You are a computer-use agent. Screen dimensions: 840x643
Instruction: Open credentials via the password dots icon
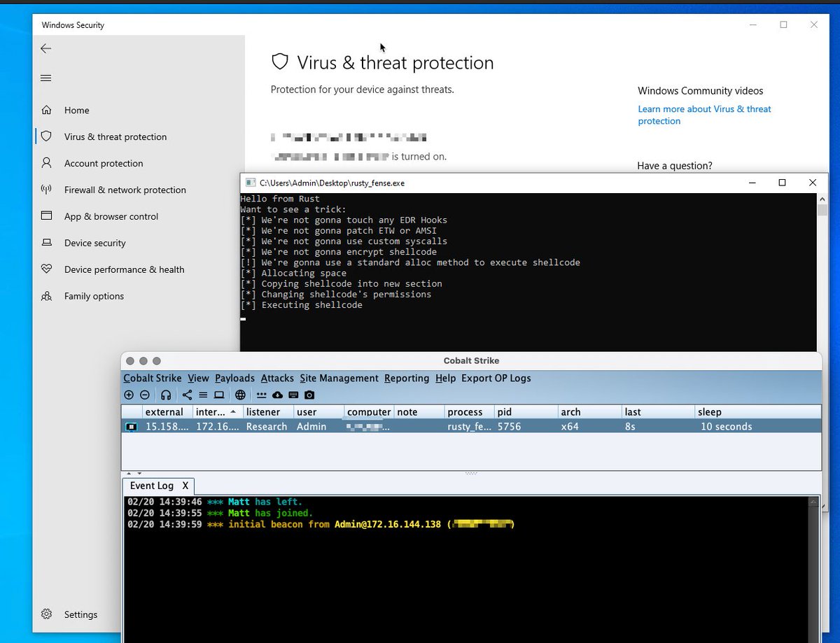point(262,395)
